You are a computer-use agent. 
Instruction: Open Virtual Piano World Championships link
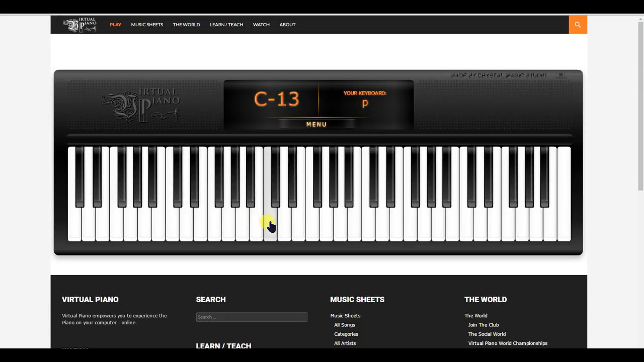[508, 343]
